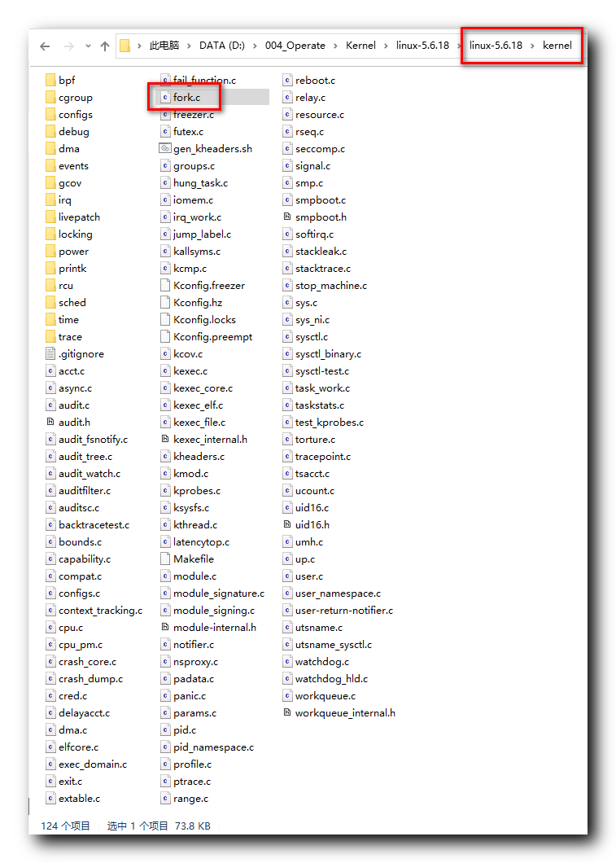Click status bar item count 124 个项目

65,826
